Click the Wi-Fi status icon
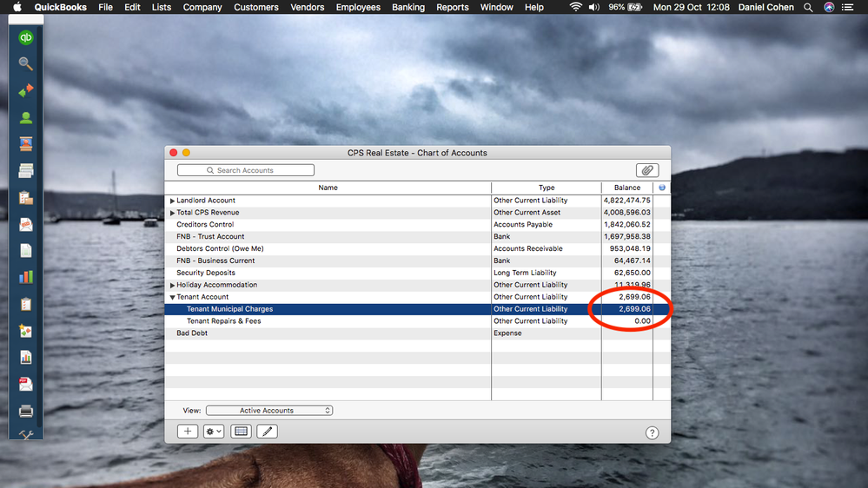 576,7
